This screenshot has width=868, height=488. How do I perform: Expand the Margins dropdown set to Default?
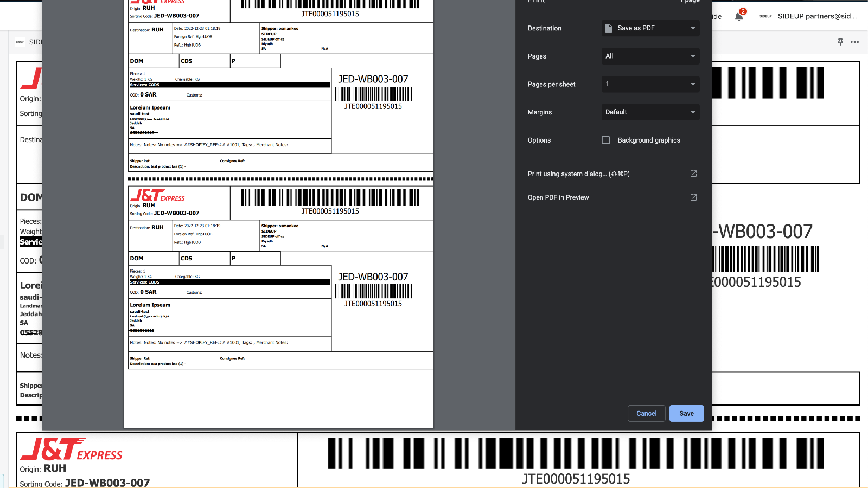click(650, 112)
